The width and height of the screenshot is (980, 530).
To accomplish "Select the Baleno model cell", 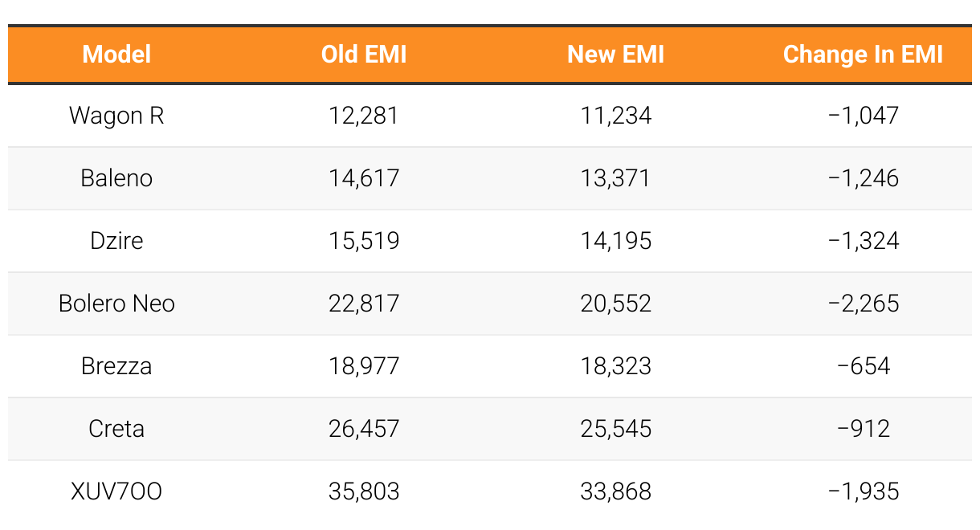I will click(117, 178).
